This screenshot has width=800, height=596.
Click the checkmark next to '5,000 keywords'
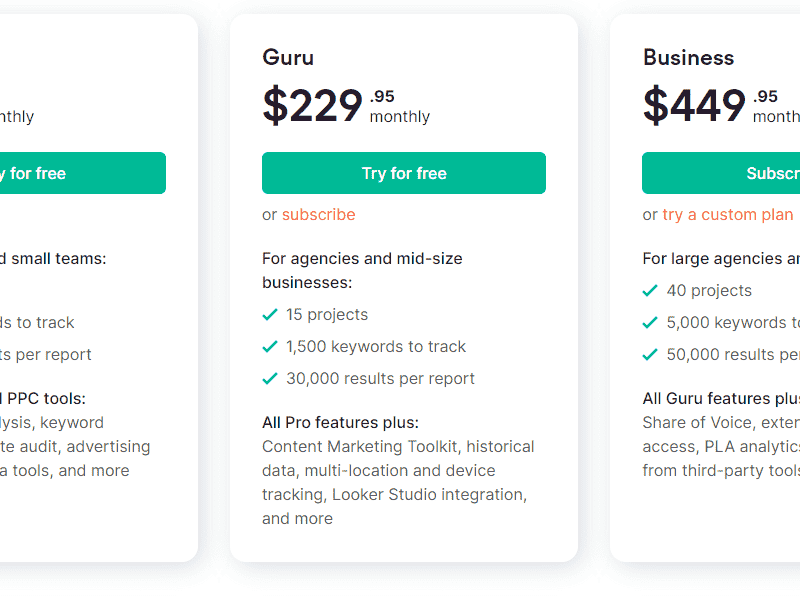click(650, 322)
